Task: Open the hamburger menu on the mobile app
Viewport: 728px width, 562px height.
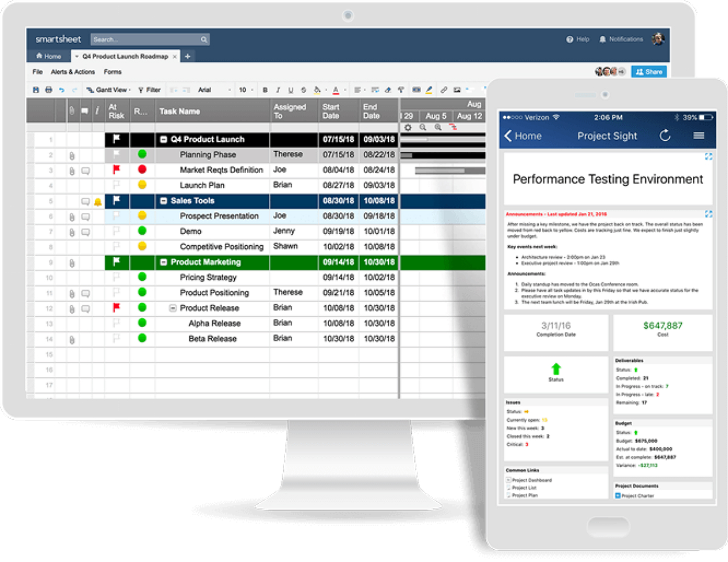Action: tap(699, 136)
